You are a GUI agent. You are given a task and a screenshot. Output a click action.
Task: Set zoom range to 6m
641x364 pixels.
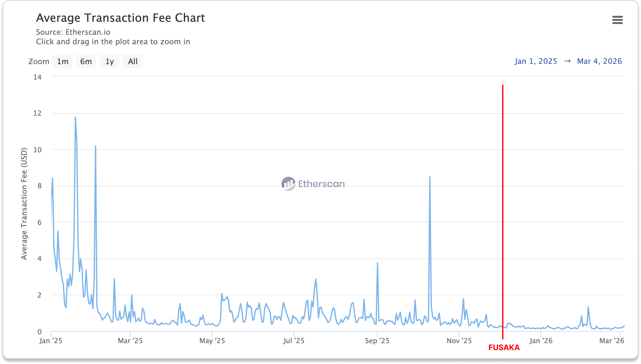coord(86,61)
